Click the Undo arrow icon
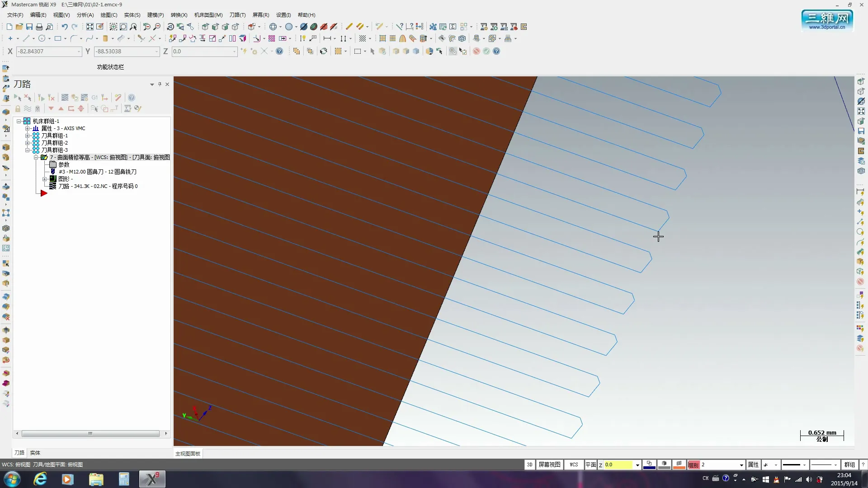The height and width of the screenshot is (488, 868). pyautogui.click(x=65, y=27)
